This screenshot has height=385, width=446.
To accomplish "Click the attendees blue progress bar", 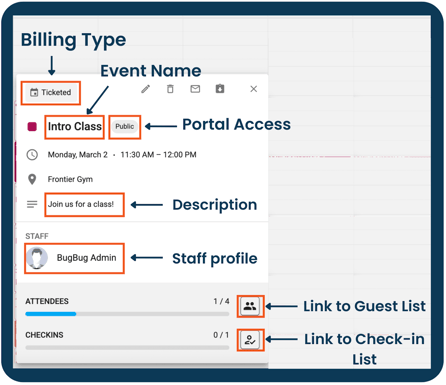I will (51, 314).
